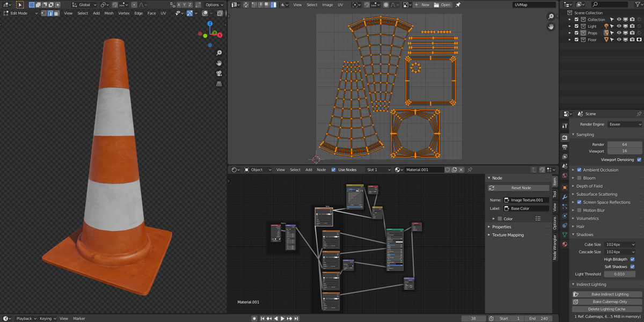
Task: Uncheck the Light collection exclude checkbox
Action: [x=576, y=26]
